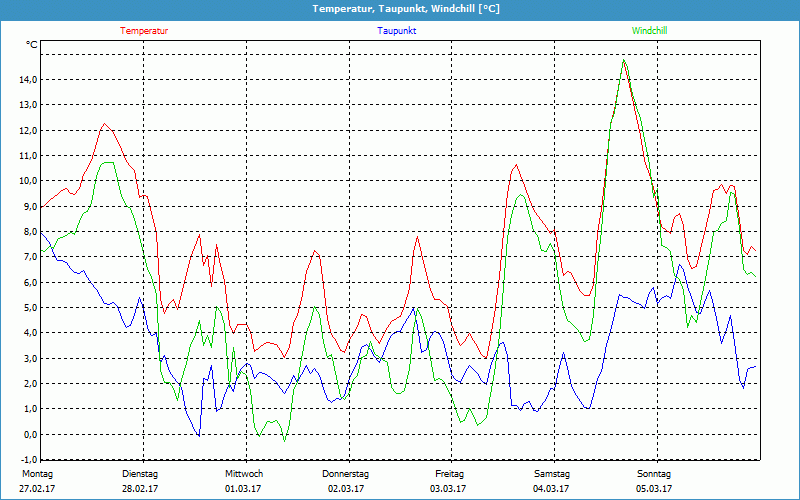Select the Sonntag day label
Screen dimensions: 800x500
click(654, 473)
